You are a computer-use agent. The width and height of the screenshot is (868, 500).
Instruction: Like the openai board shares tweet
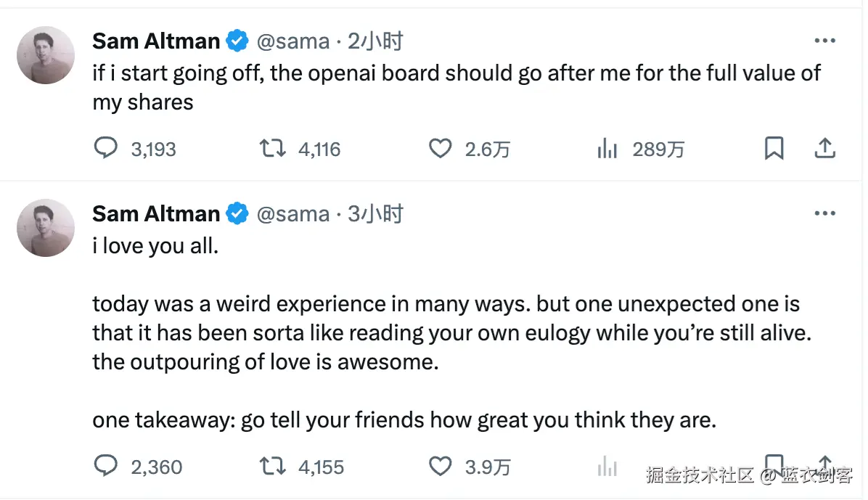pos(440,149)
